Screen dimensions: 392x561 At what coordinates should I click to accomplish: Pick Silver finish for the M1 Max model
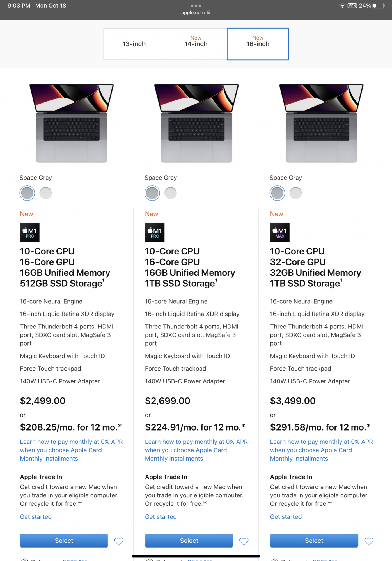pyautogui.click(x=295, y=193)
